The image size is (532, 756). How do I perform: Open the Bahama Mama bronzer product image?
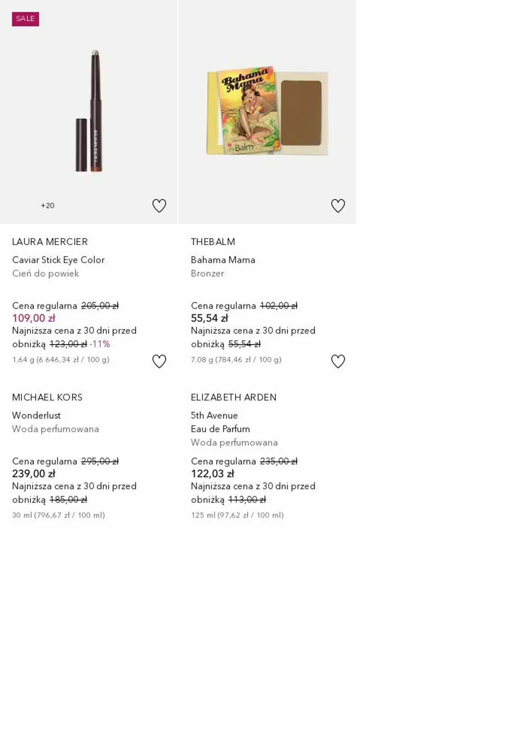click(267, 111)
